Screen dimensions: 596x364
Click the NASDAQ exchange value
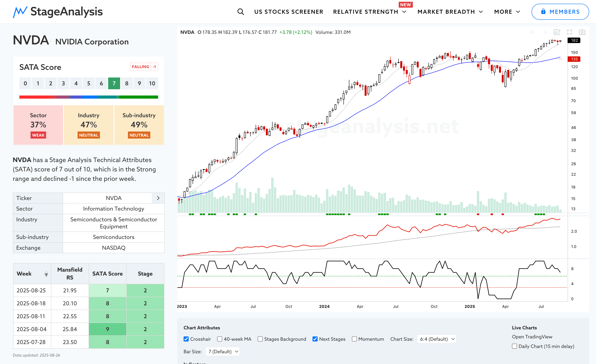pos(113,248)
